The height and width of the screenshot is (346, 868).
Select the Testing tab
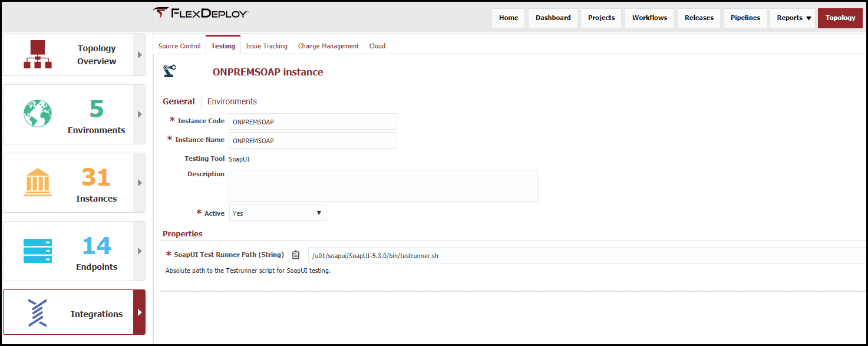[x=223, y=45]
